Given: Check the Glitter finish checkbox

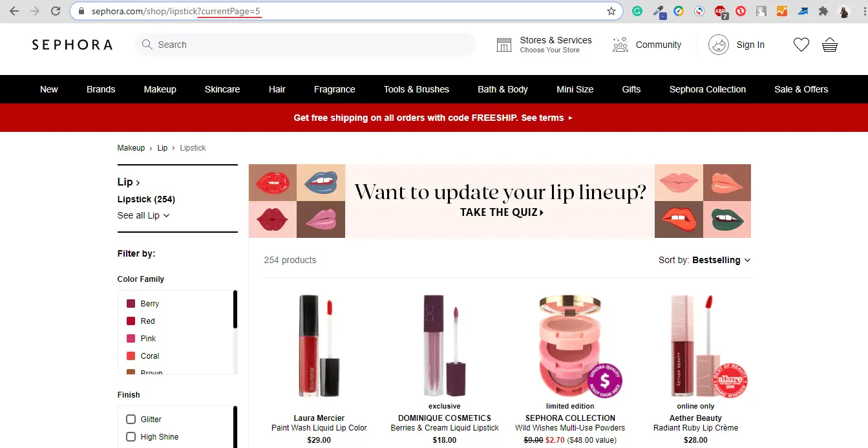Looking at the screenshot, I should 131,419.
